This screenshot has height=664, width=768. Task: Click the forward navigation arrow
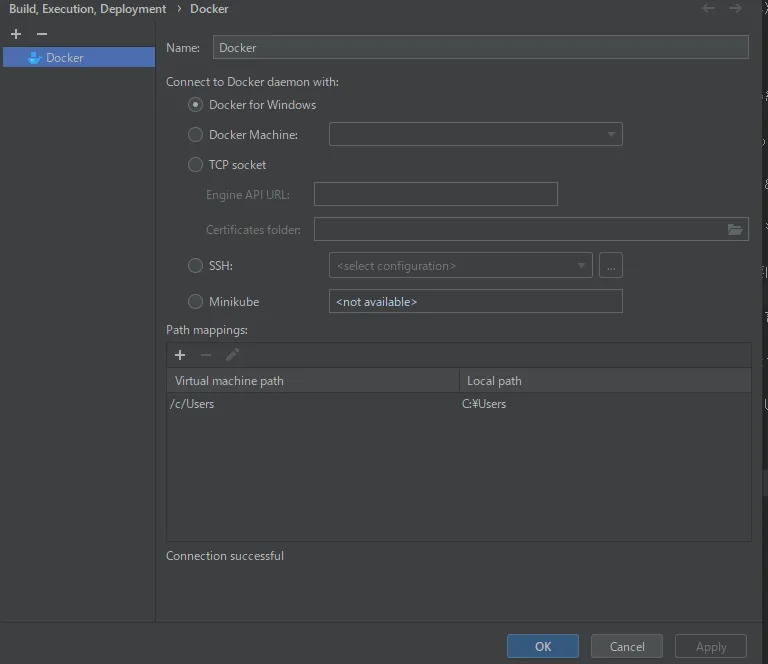[735, 9]
